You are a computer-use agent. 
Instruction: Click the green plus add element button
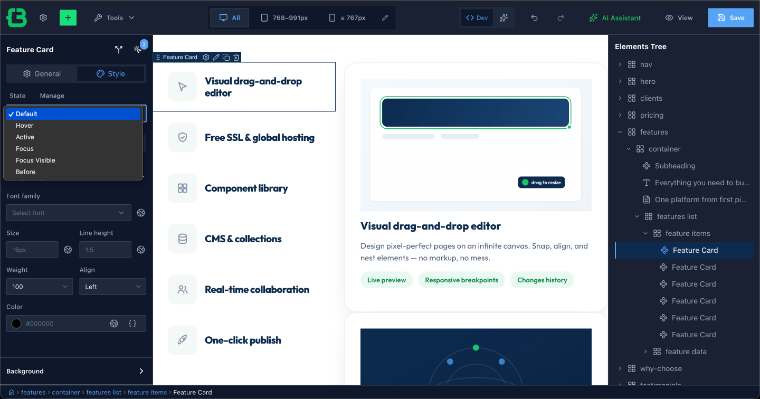click(x=68, y=17)
